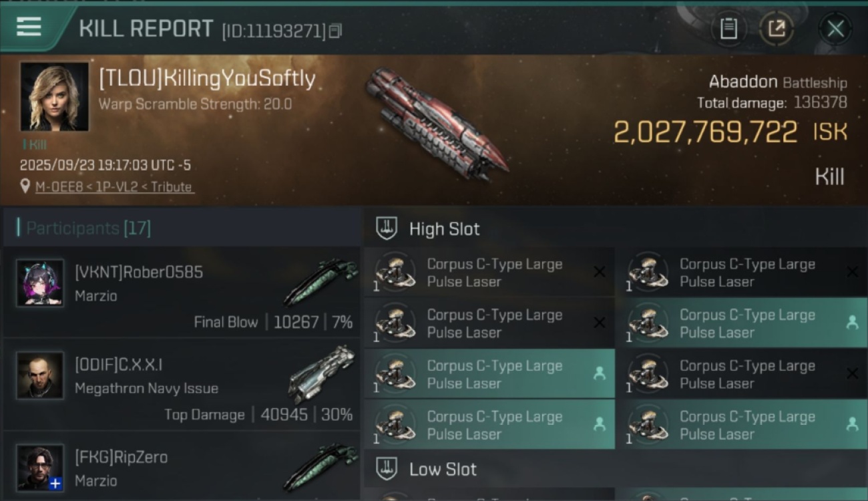View RoberO585's portrait avatar

pyautogui.click(x=40, y=283)
